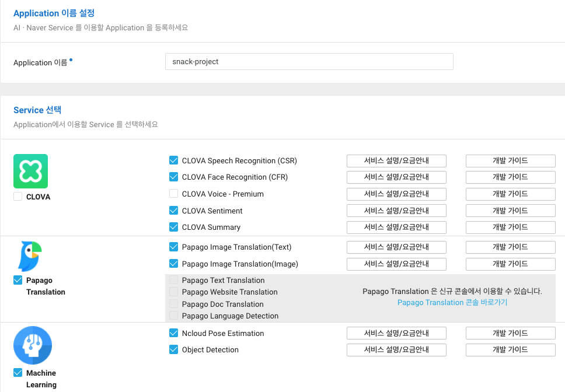Click the green CLOVA logo icon
The width and height of the screenshot is (565, 392).
pos(30,171)
